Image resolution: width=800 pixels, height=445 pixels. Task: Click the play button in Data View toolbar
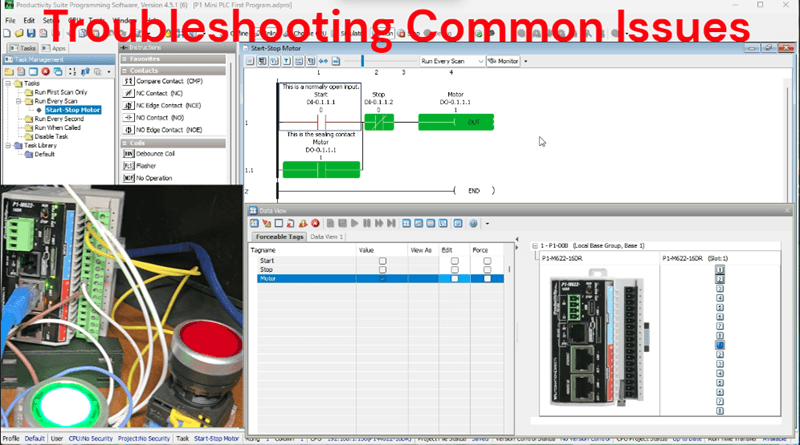(355, 224)
